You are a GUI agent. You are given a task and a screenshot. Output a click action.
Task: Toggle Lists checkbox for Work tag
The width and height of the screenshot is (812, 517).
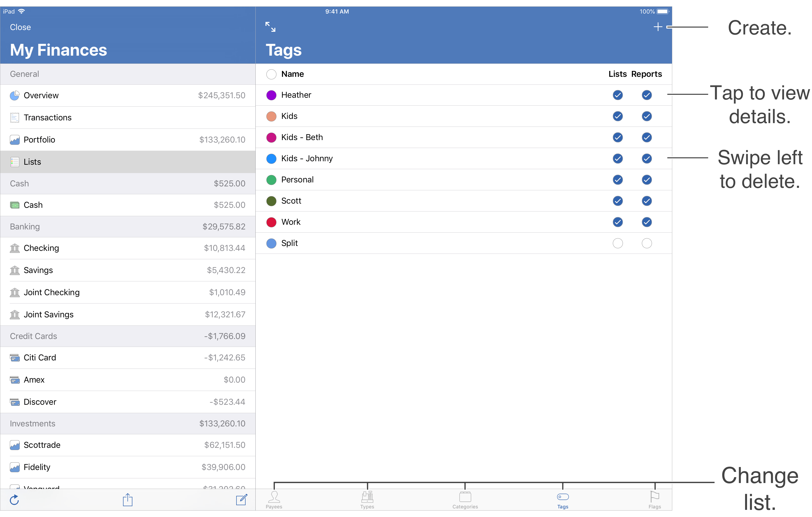pos(617,222)
